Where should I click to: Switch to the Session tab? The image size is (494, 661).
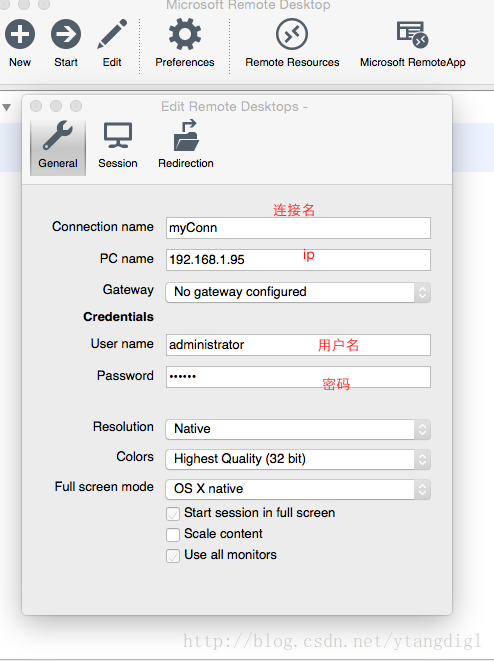point(118,146)
